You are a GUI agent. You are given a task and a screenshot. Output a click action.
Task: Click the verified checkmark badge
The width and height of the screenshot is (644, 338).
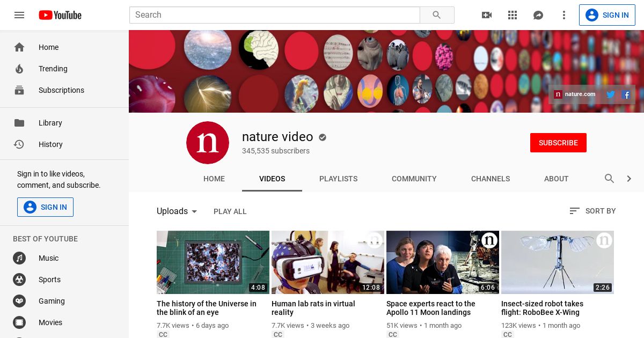(323, 137)
